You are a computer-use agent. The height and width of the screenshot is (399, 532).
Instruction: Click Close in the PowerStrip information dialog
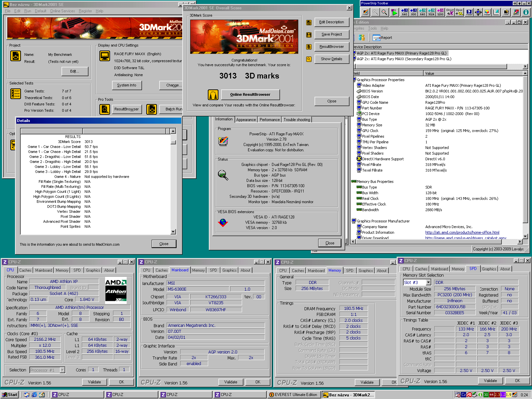tap(330, 243)
